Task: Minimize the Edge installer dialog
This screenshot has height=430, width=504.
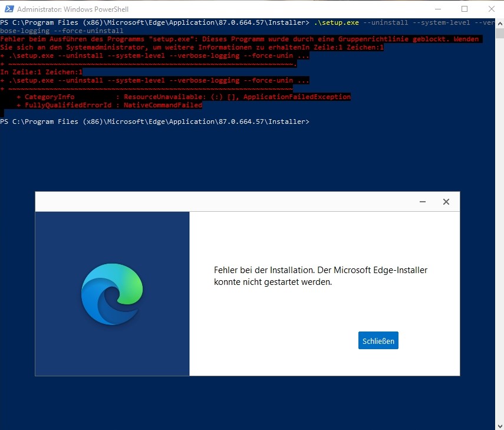Action: coord(422,202)
